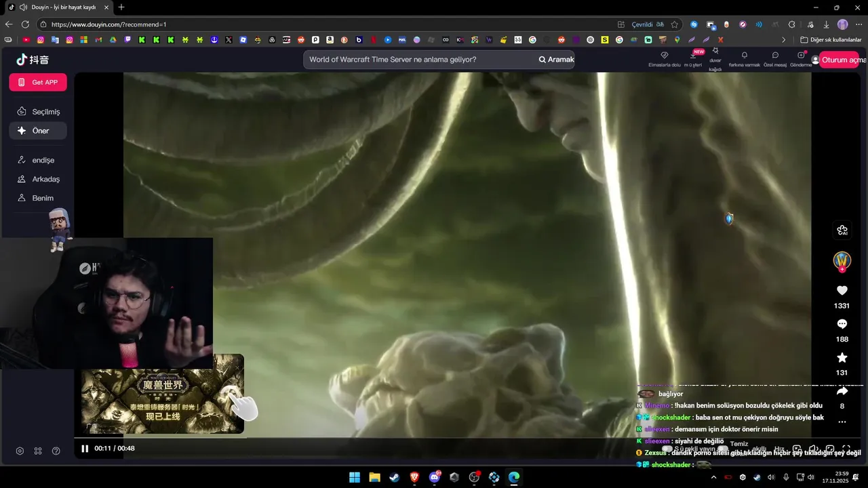Click the Douyin logo
Screen dimensions: 868x488
click(33, 60)
